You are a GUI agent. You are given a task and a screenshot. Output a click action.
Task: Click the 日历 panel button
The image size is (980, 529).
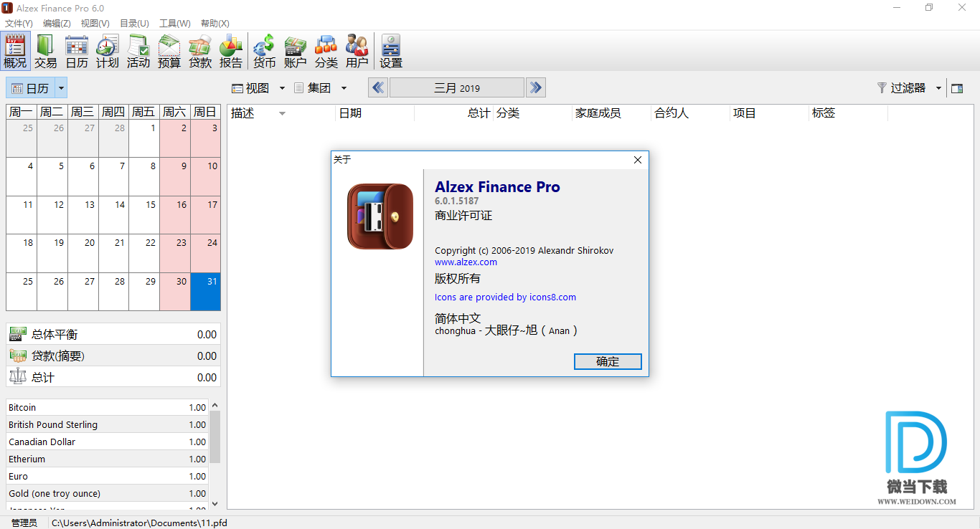tap(31, 88)
